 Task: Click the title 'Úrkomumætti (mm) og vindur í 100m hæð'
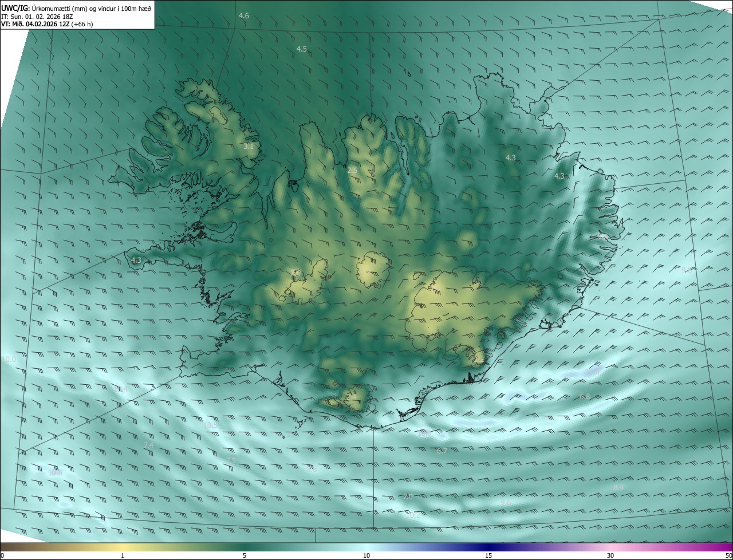click(x=92, y=8)
